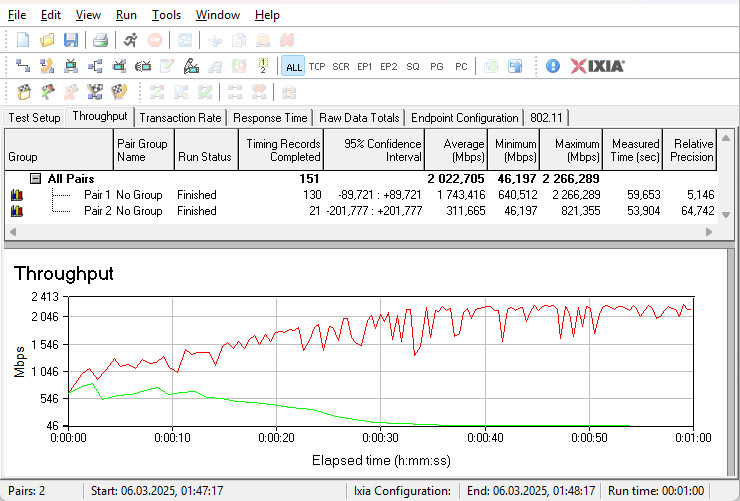Toggle the EP1 filter button
The width and height of the screenshot is (740, 501).
tap(365, 67)
